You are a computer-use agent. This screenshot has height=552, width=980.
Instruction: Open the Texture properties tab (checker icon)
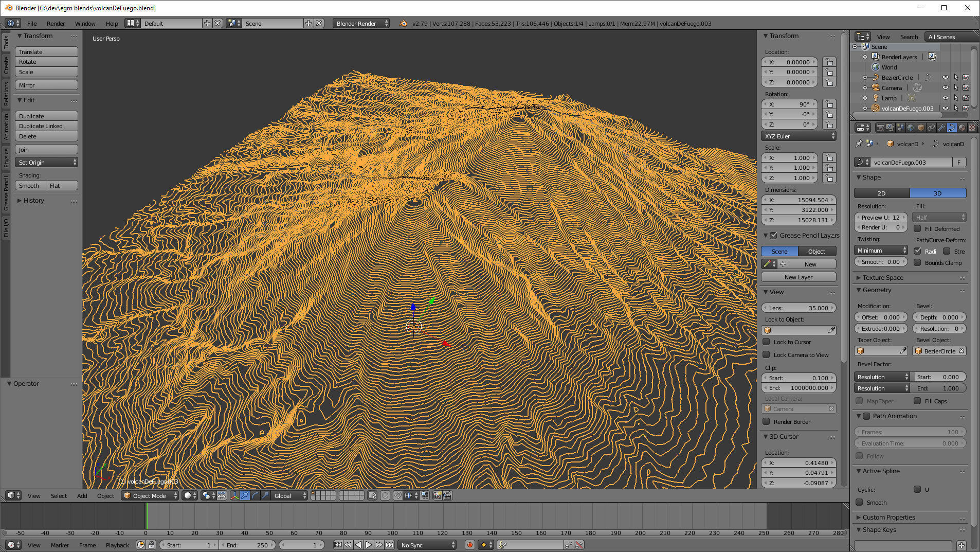pos(972,128)
